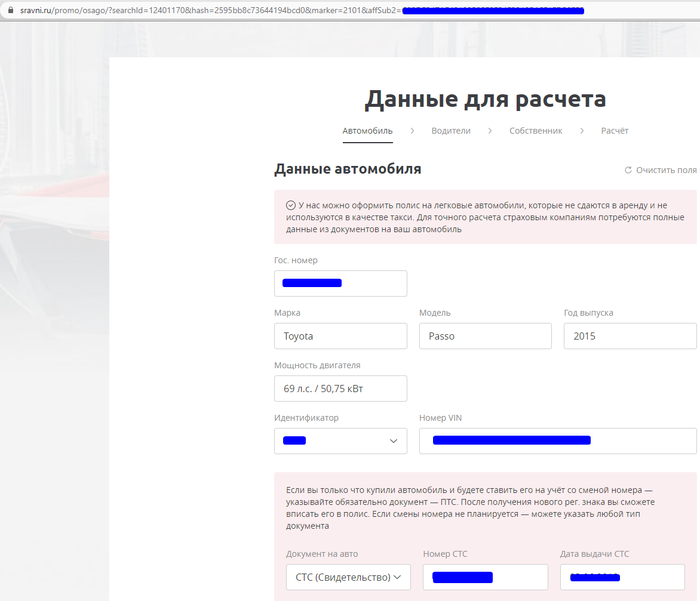Click the refresh icon beside Очистить поля
This screenshot has height=601, width=700.
[628, 171]
